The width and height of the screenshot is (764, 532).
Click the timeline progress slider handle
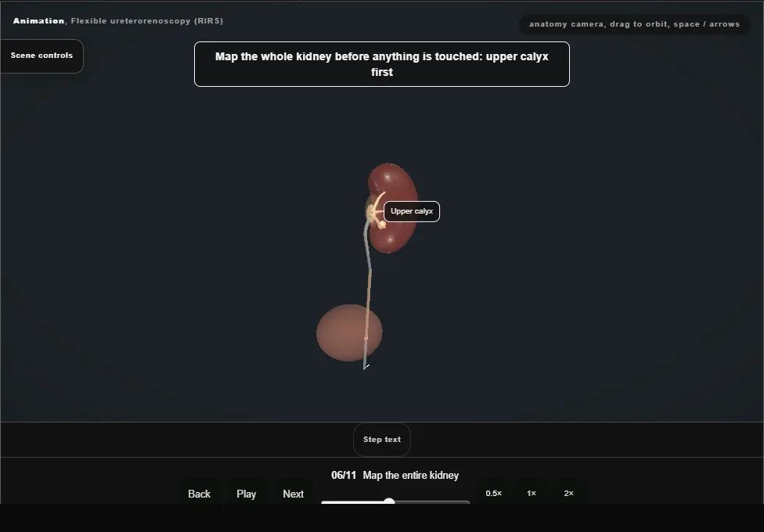pyautogui.click(x=389, y=501)
